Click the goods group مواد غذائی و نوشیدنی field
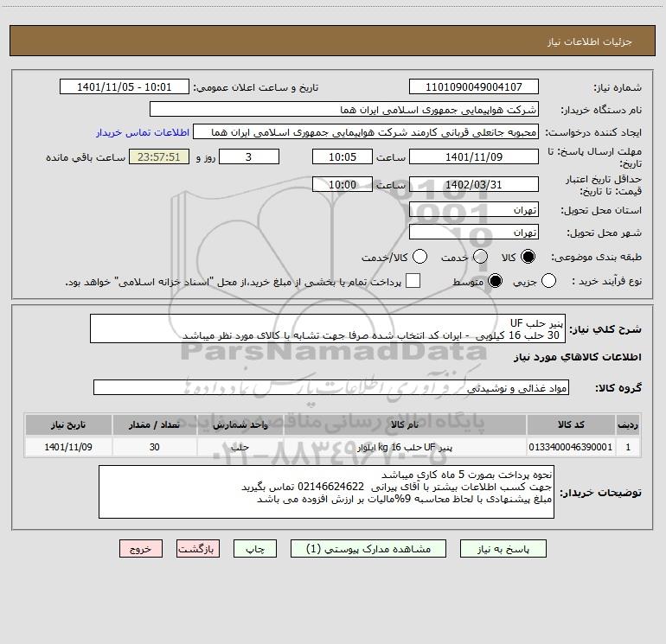The image size is (666, 644). point(331,387)
